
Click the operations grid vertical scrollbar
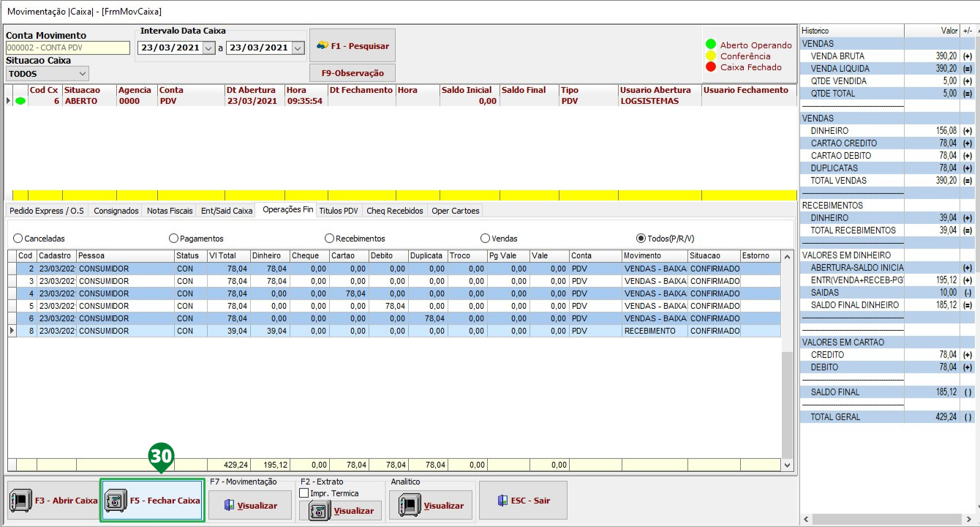(787, 360)
